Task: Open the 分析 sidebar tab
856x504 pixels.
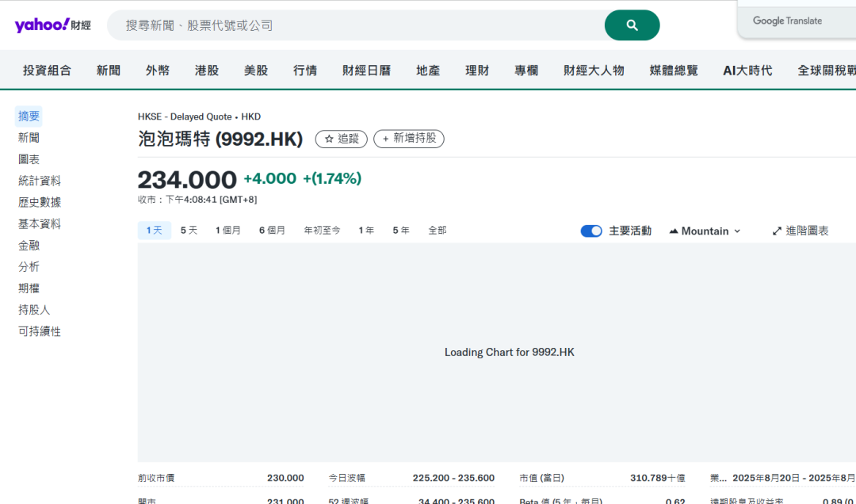Action: coord(29,267)
